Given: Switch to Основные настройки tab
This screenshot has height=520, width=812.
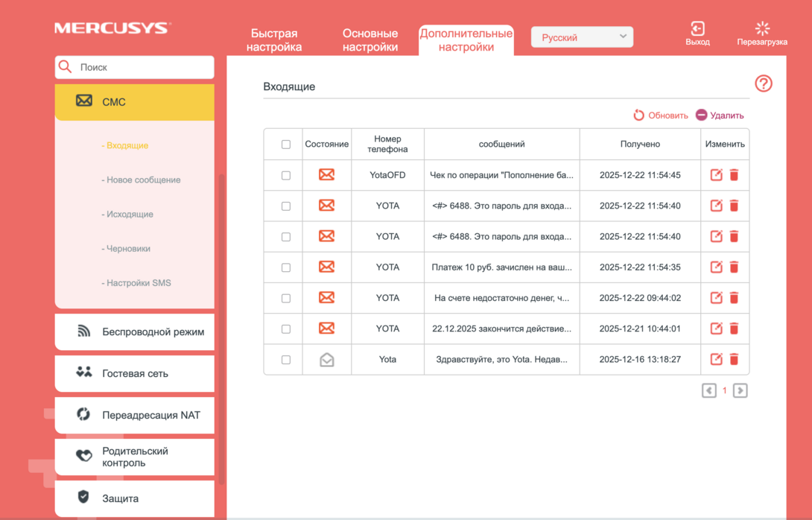Looking at the screenshot, I should [x=369, y=40].
